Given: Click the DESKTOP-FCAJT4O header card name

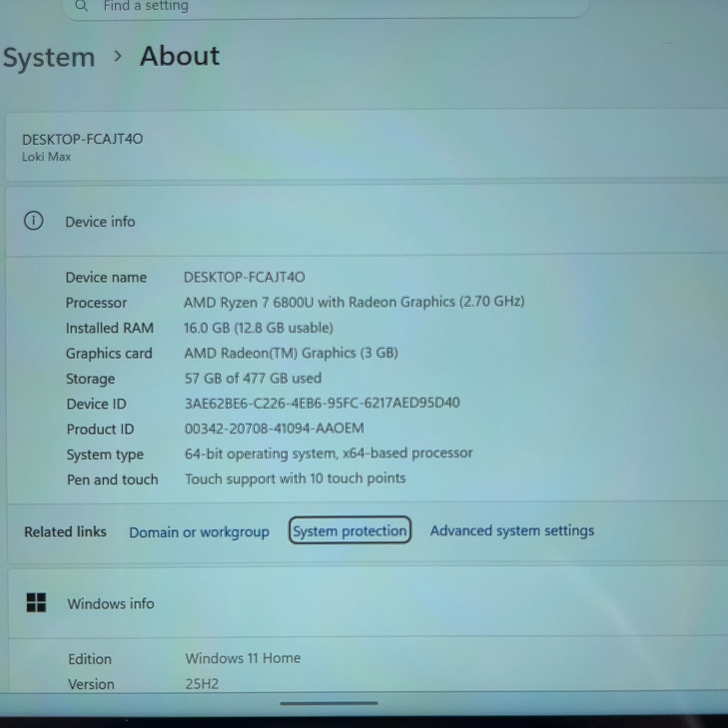Looking at the screenshot, I should pyautogui.click(x=83, y=139).
